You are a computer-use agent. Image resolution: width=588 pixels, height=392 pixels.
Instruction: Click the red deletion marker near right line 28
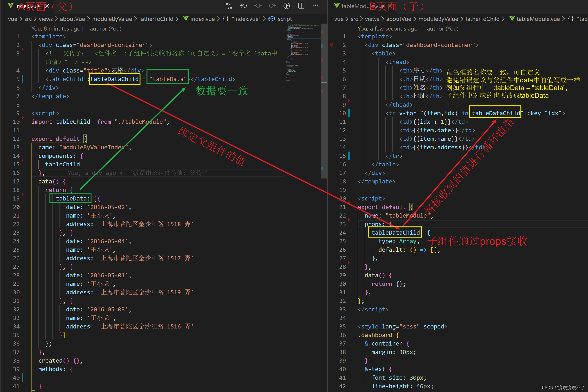(x=349, y=262)
